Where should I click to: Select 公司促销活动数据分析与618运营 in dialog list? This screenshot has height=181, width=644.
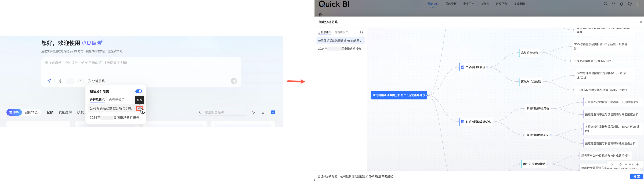pyautogui.click(x=341, y=41)
